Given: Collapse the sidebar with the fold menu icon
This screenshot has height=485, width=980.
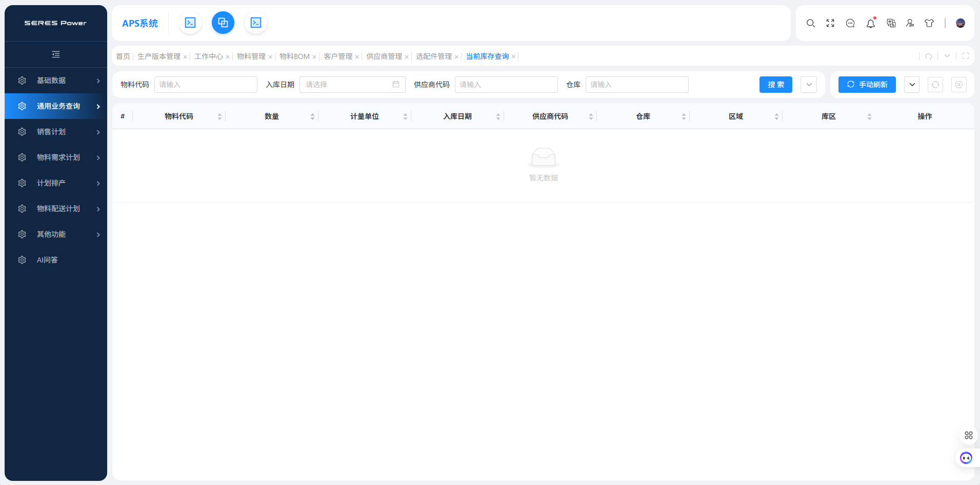Looking at the screenshot, I should [56, 54].
